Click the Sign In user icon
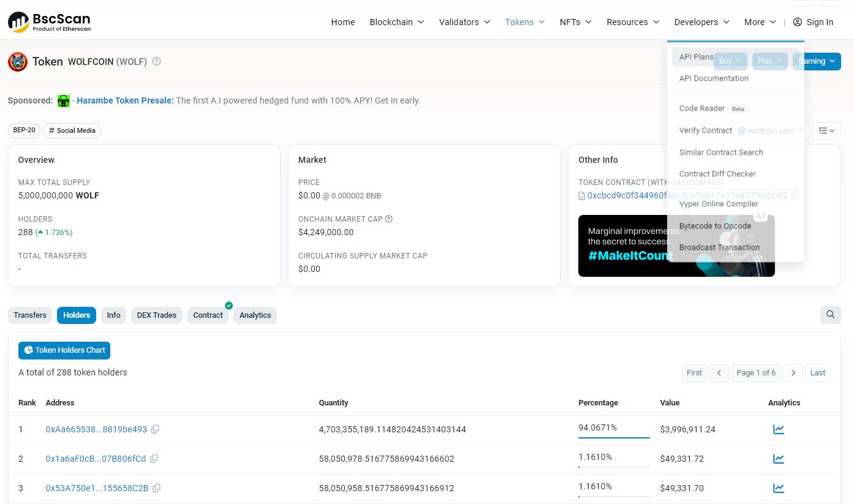 coord(798,22)
